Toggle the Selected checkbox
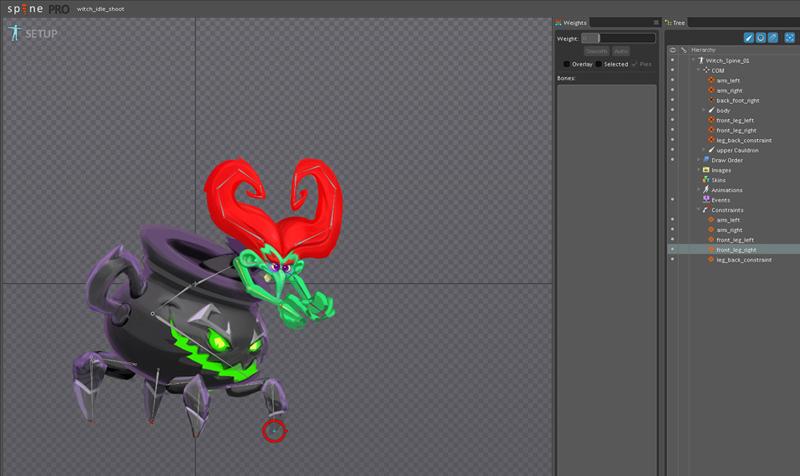Viewport: 800px width, 476px height. point(598,64)
